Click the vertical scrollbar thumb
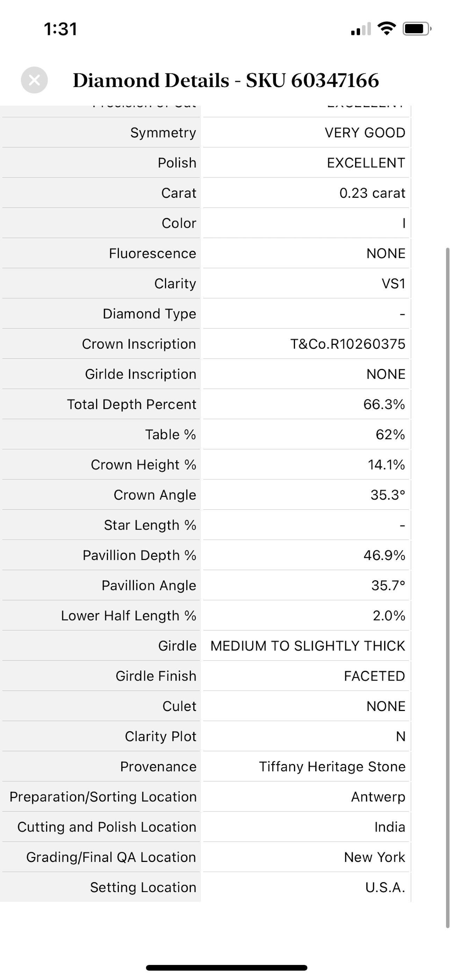This screenshot has width=453, height=980. click(x=448, y=588)
